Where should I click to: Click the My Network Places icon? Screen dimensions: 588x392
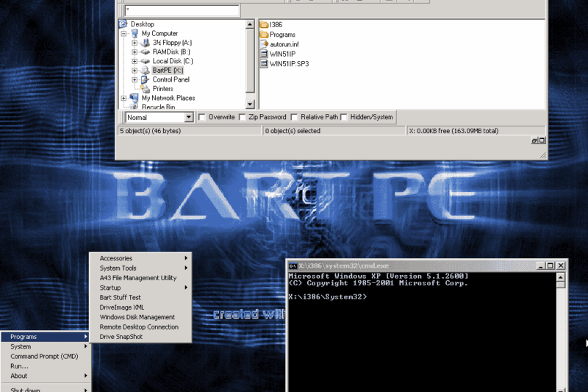(x=135, y=98)
